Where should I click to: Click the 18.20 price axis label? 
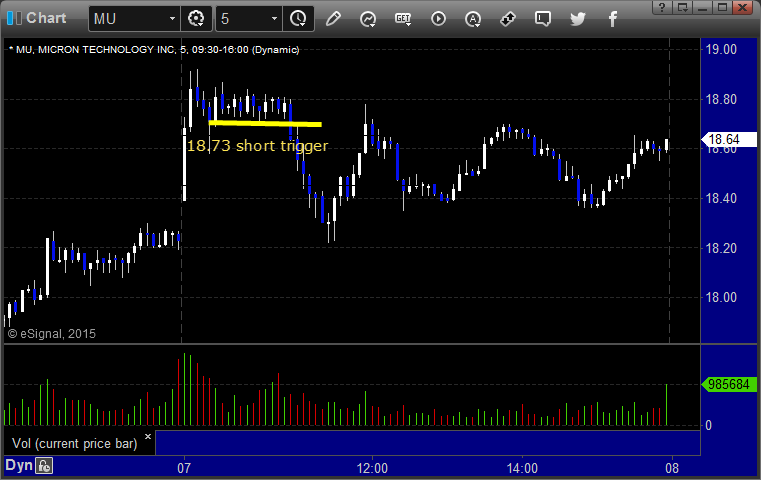(x=721, y=248)
